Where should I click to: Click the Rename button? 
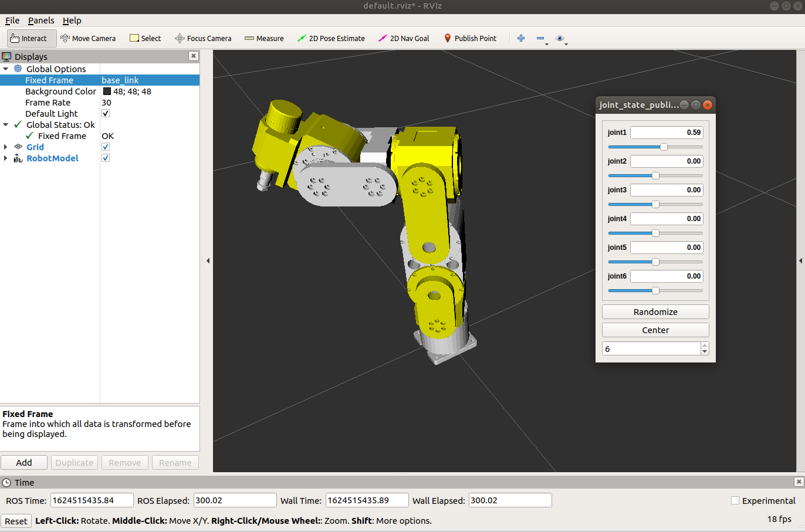click(x=175, y=462)
